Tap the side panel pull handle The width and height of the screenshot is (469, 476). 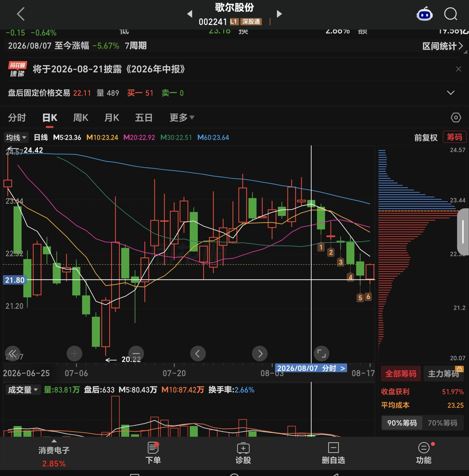[463, 232]
